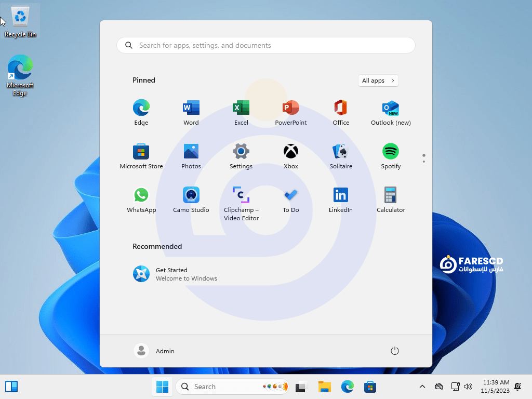
Task: Click the Windows Start button on taskbar
Action: tap(162, 387)
